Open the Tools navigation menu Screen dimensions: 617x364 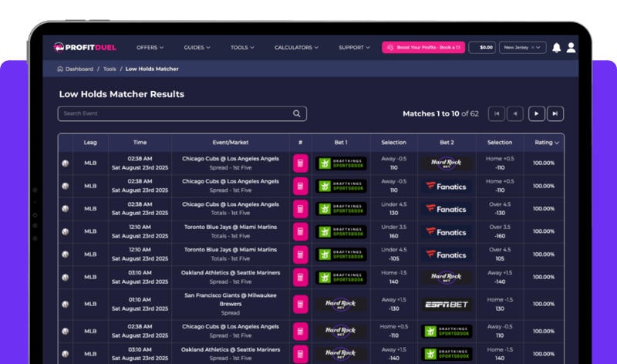tap(242, 48)
